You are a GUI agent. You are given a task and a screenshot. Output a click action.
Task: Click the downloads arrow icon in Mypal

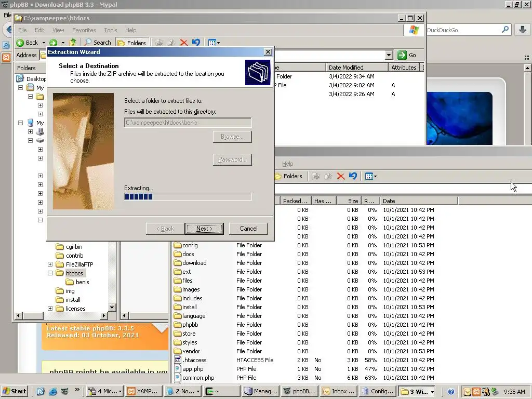click(523, 30)
